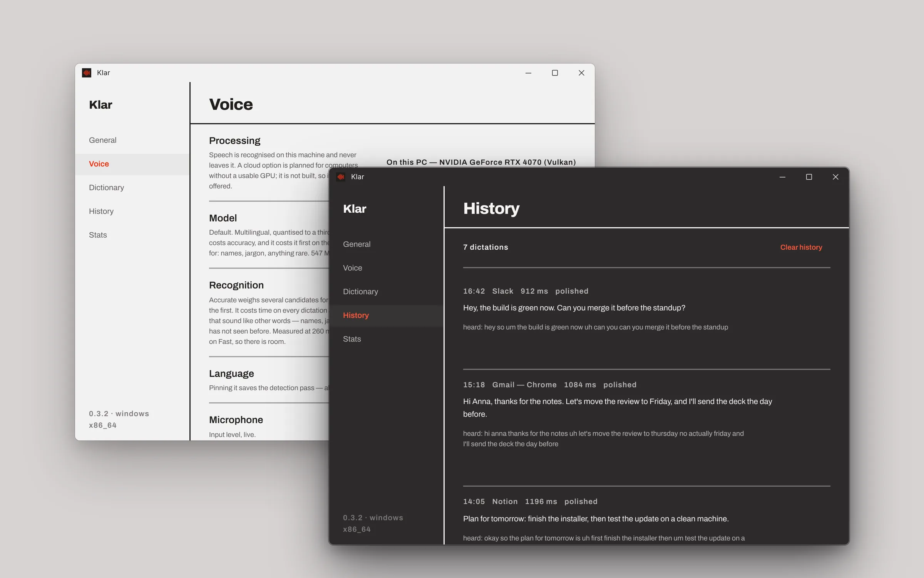Open Dictionary in the dark window sidebar
The height and width of the screenshot is (578, 924).
(x=386, y=292)
